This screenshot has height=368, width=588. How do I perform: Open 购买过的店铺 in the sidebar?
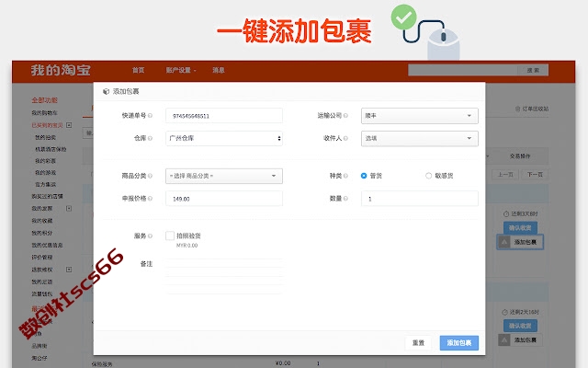47,196
